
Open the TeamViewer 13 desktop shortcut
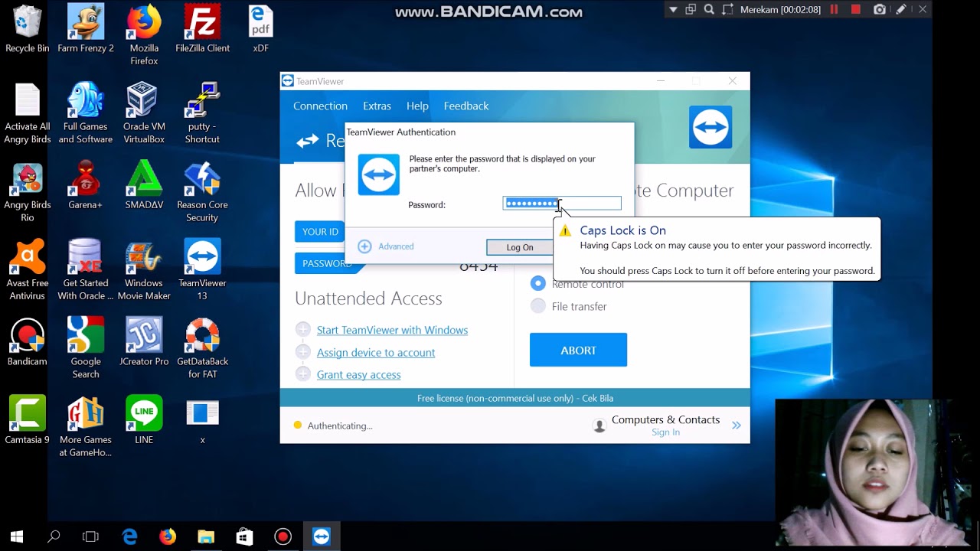(202, 270)
